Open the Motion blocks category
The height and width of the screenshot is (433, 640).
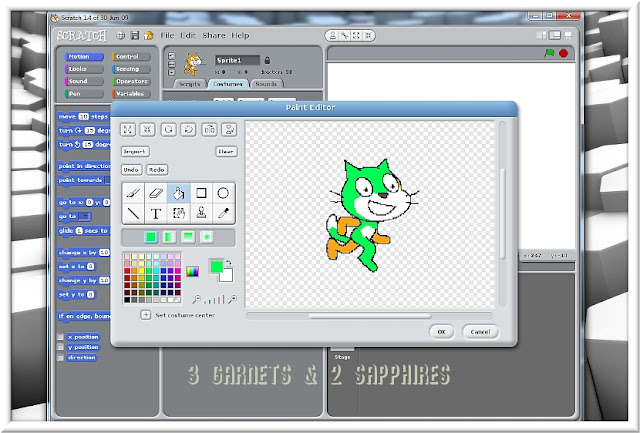coord(84,57)
